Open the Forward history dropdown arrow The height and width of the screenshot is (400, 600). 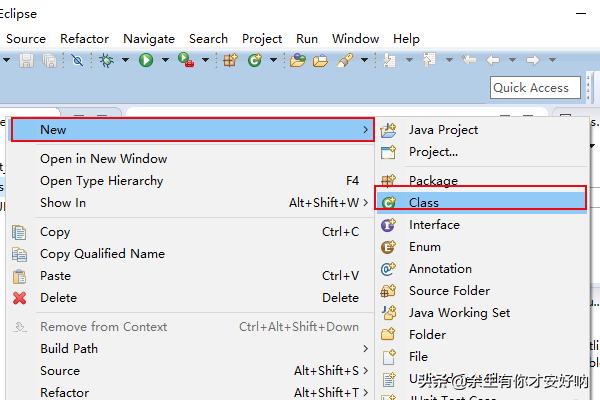tap(552, 60)
